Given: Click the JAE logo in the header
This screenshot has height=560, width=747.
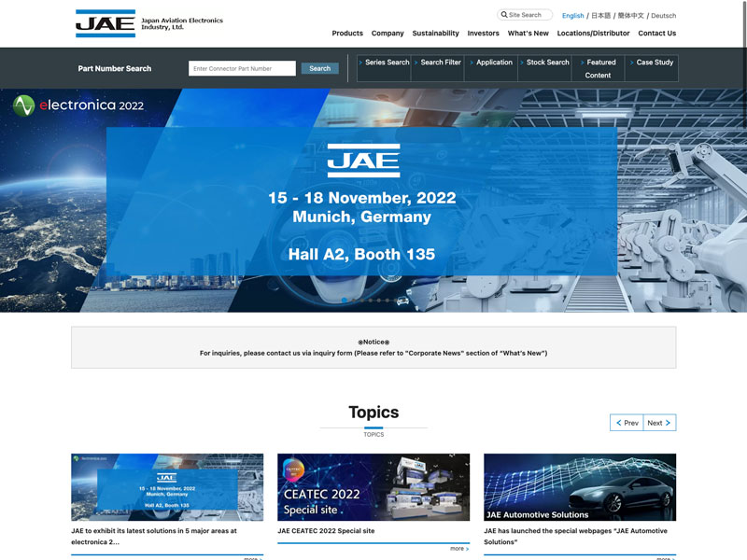Looking at the screenshot, I should 106,23.
